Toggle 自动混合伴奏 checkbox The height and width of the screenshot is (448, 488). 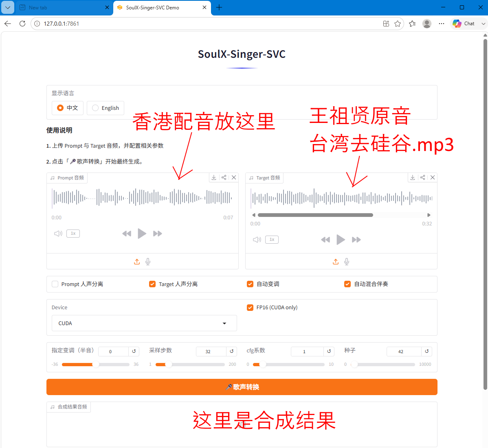click(x=347, y=284)
